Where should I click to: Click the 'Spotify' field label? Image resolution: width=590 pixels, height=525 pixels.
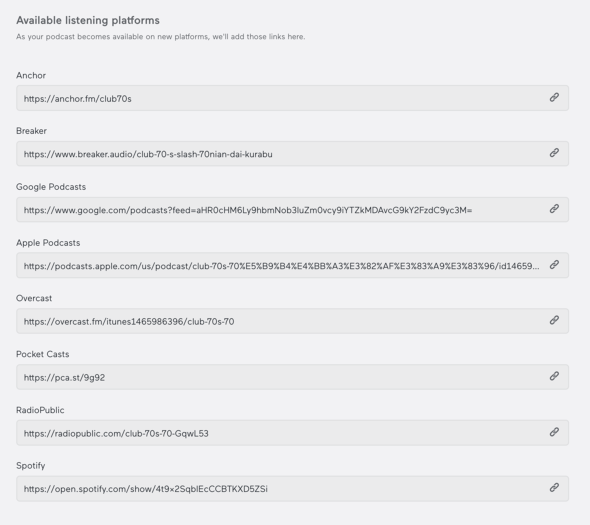click(x=30, y=466)
